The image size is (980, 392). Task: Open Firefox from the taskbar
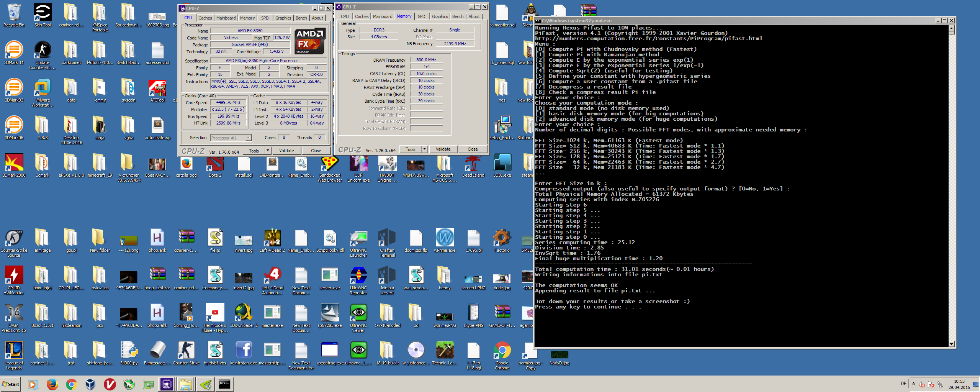[52, 384]
